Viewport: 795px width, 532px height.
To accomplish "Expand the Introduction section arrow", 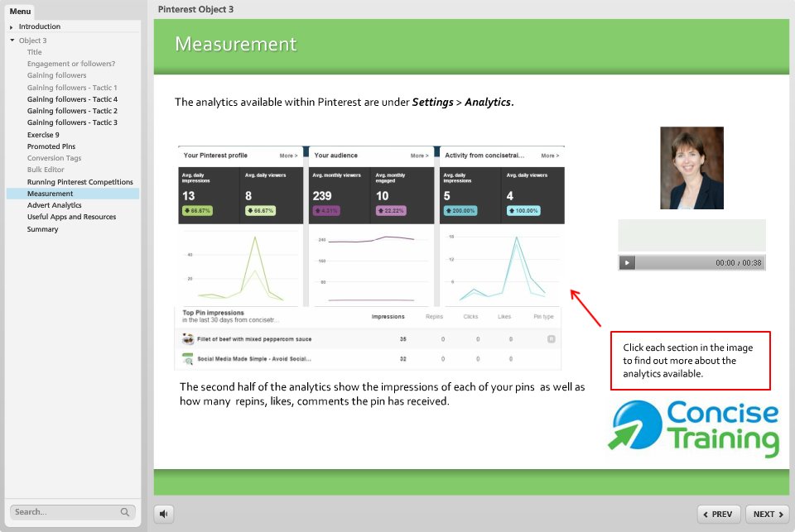I will point(11,26).
